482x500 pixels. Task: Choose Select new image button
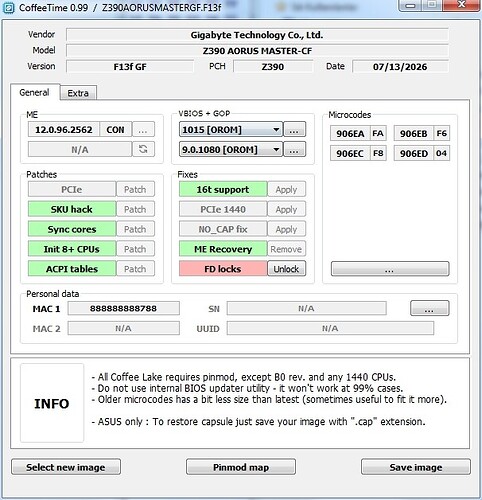(x=66, y=467)
